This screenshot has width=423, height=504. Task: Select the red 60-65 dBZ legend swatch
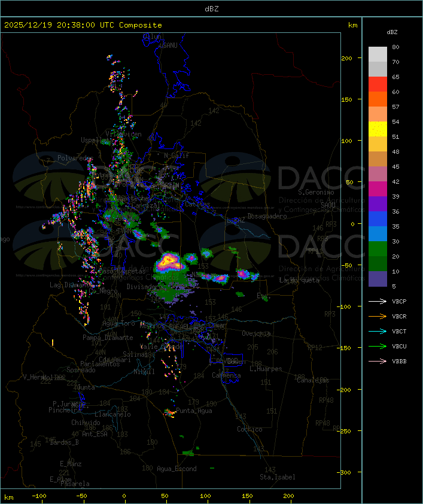tap(378, 84)
